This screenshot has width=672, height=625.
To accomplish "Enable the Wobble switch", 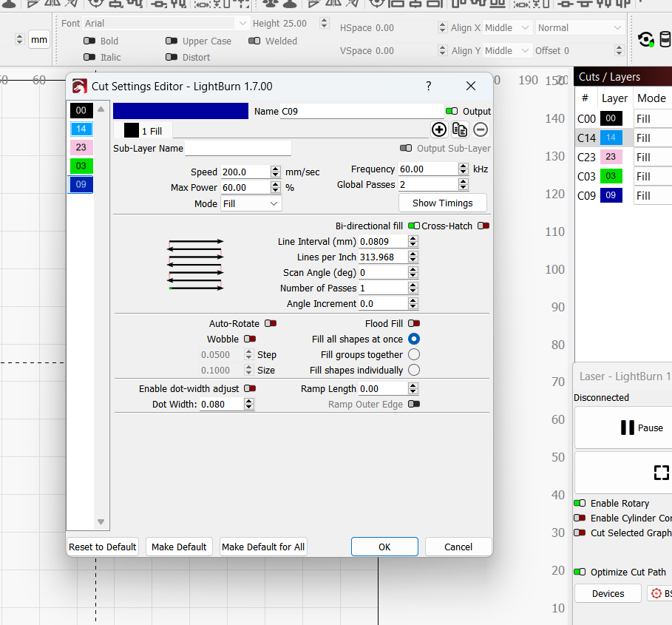I will tap(250, 339).
